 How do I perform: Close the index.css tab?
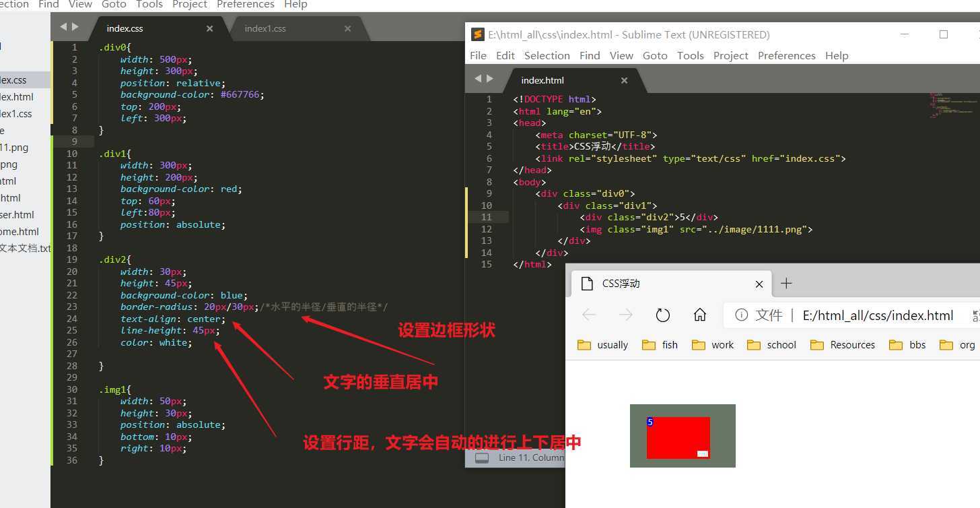[x=209, y=28]
